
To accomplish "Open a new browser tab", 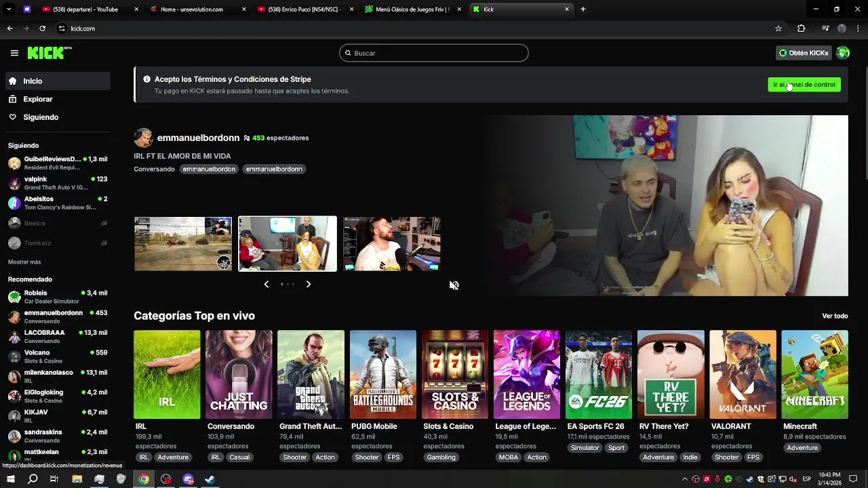I will [583, 9].
